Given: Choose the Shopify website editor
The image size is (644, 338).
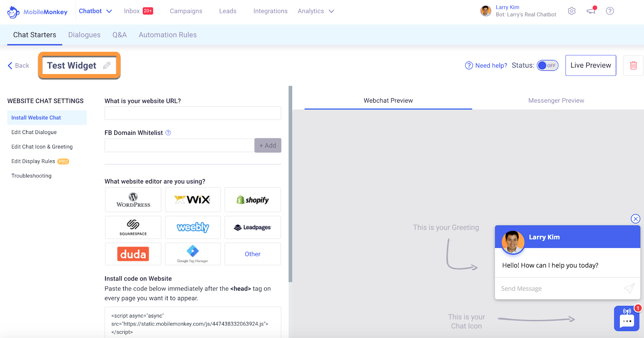Looking at the screenshot, I should (253, 200).
